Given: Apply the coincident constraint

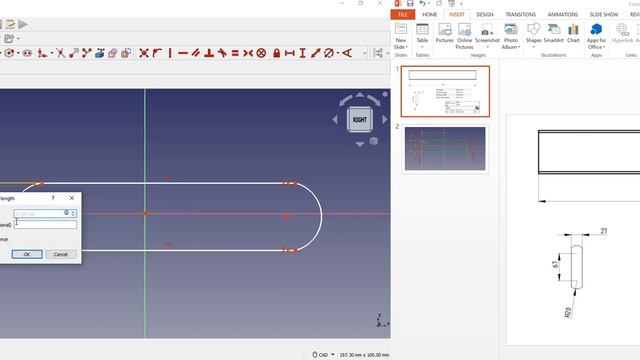Looking at the screenshot, I should pos(144,53).
